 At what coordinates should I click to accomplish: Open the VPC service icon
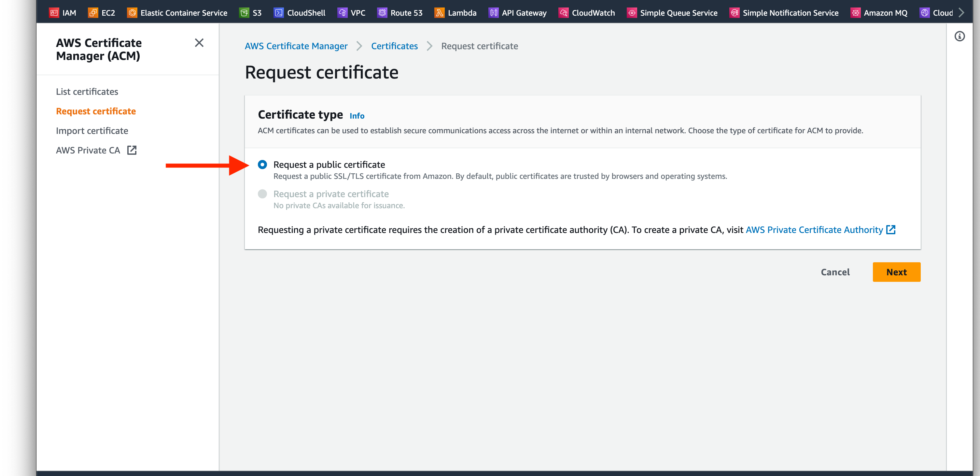click(342, 13)
